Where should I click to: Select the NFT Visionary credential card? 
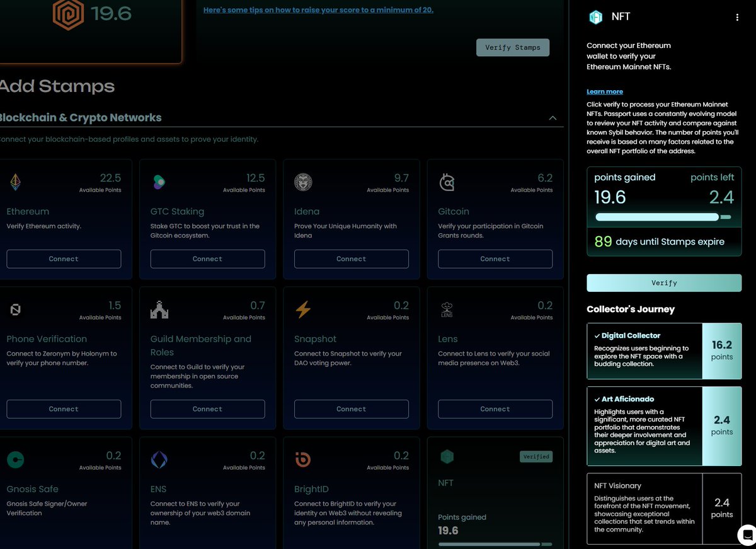click(x=664, y=509)
